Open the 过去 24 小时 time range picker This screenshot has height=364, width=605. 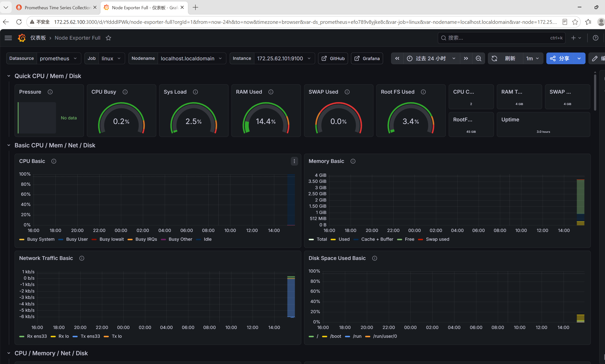431,58
